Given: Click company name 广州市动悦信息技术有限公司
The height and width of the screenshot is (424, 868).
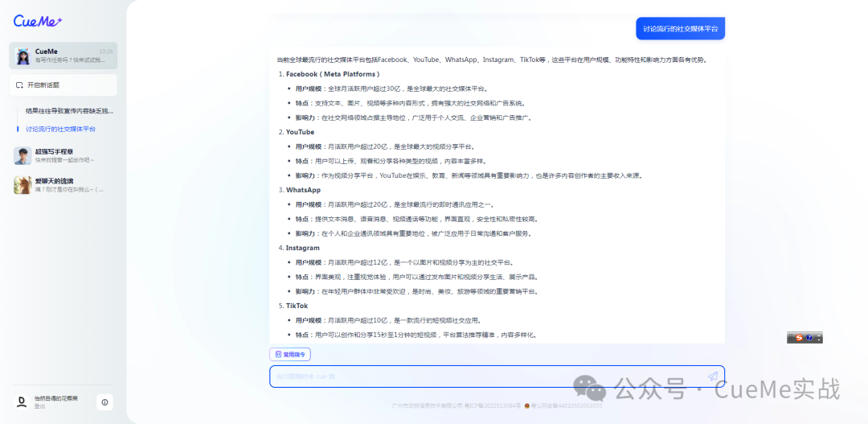Looking at the screenshot, I should tap(427, 406).
